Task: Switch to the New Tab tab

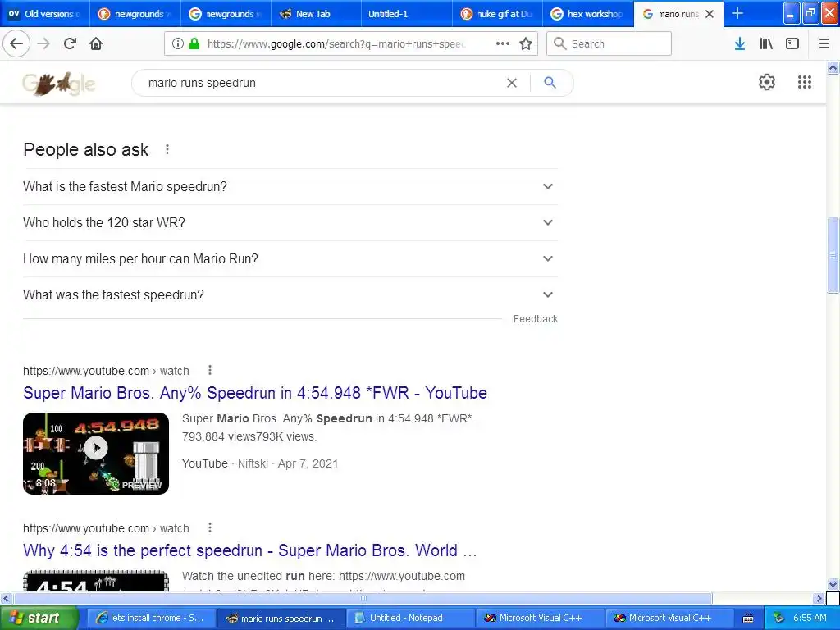Action: pyautogui.click(x=316, y=14)
